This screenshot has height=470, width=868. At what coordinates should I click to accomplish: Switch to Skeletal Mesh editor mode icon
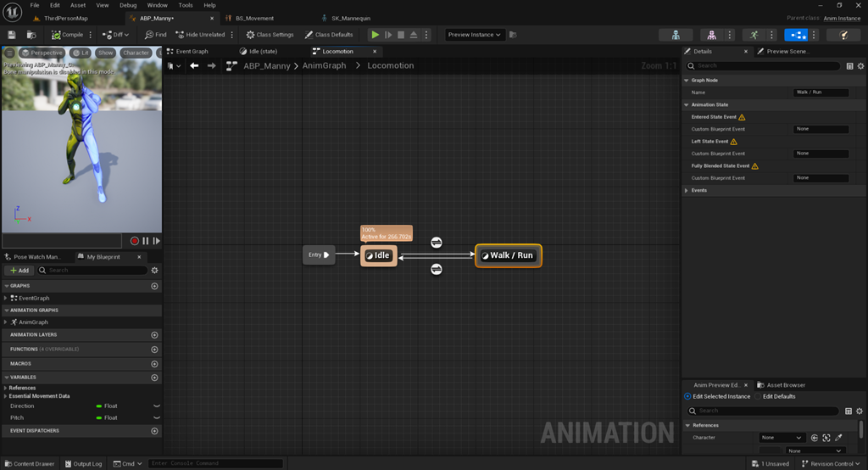[x=711, y=35]
